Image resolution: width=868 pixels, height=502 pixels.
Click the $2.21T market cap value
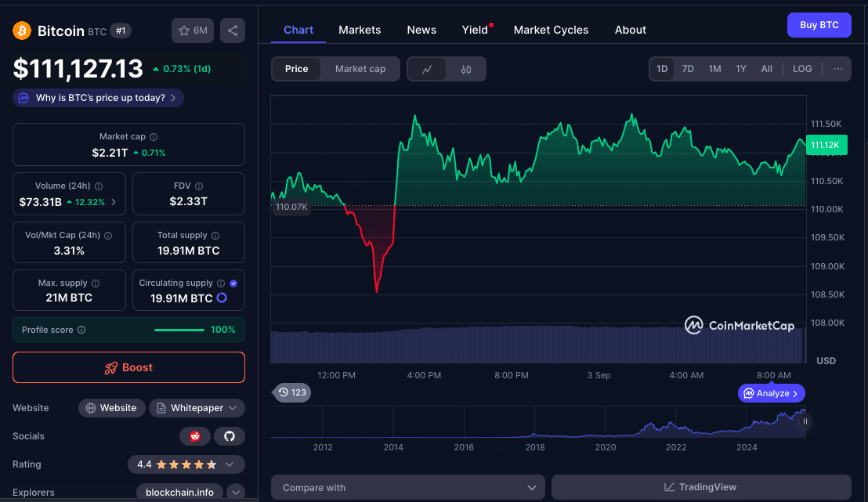pos(110,153)
